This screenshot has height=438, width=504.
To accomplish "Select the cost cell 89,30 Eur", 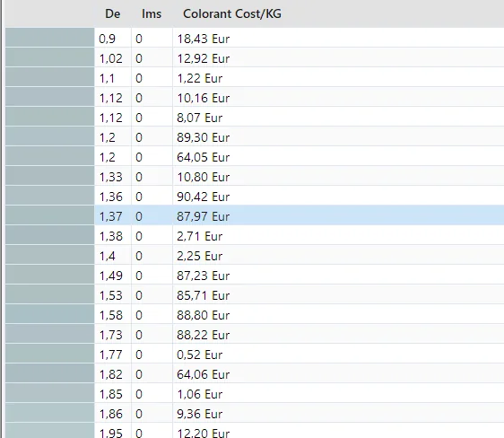I will [204, 137].
